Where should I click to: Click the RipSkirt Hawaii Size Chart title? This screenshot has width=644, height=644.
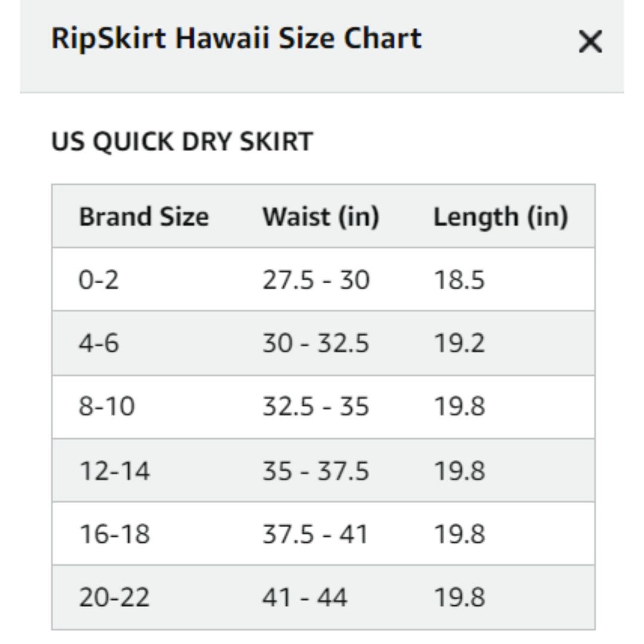coord(236,39)
